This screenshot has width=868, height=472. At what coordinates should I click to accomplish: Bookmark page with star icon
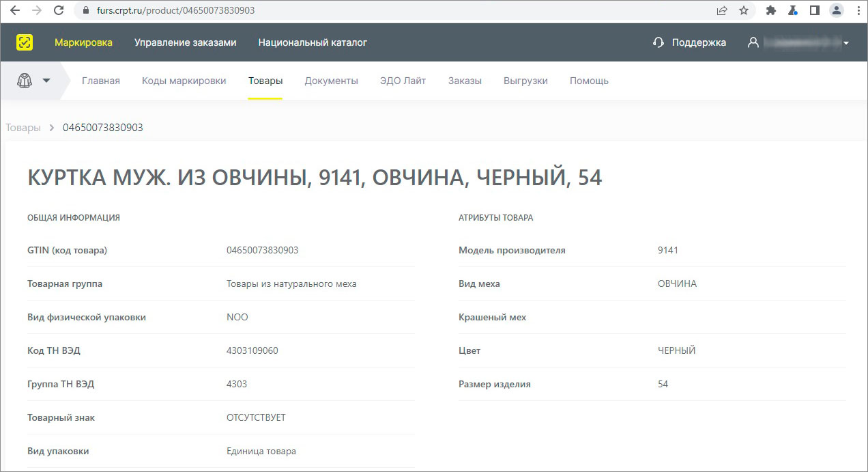point(744,11)
